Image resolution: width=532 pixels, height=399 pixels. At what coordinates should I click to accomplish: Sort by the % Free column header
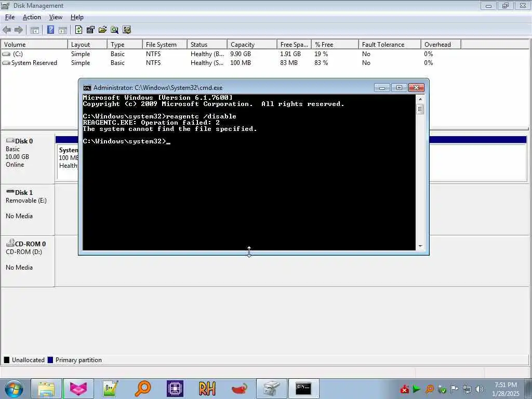[335, 45]
